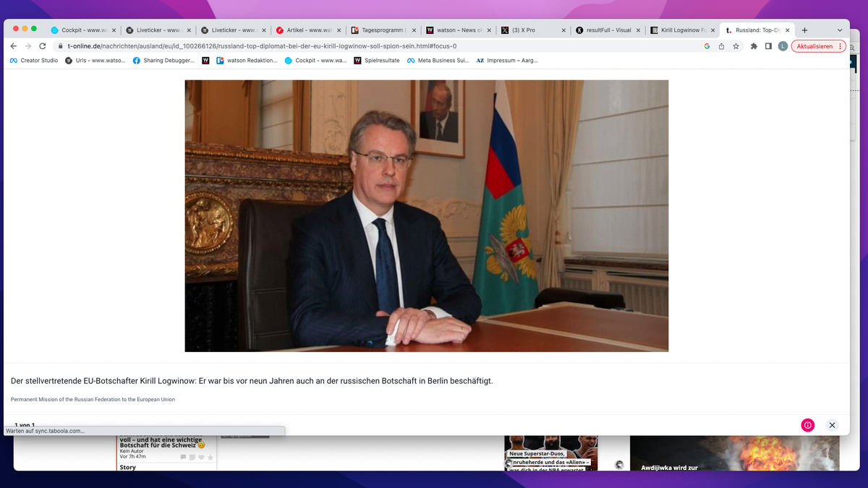Image resolution: width=868 pixels, height=488 pixels.
Task: Open the Meta Business Sui... bookmark
Action: click(x=438, y=61)
